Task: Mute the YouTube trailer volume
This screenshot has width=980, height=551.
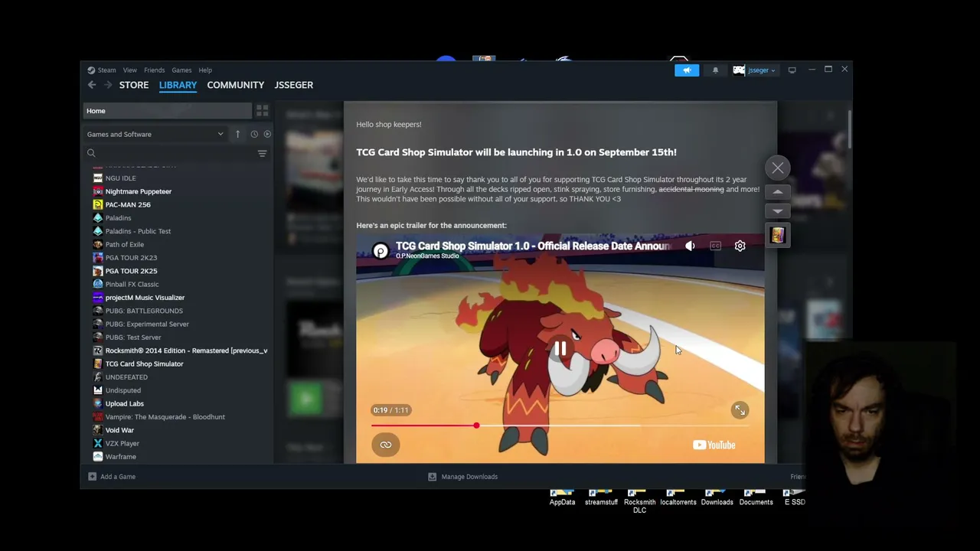Action: tap(690, 246)
